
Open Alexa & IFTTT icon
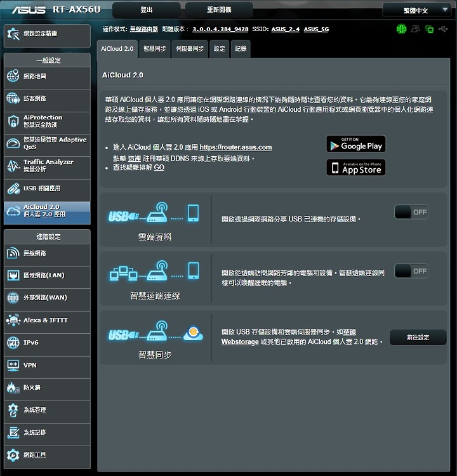13,320
